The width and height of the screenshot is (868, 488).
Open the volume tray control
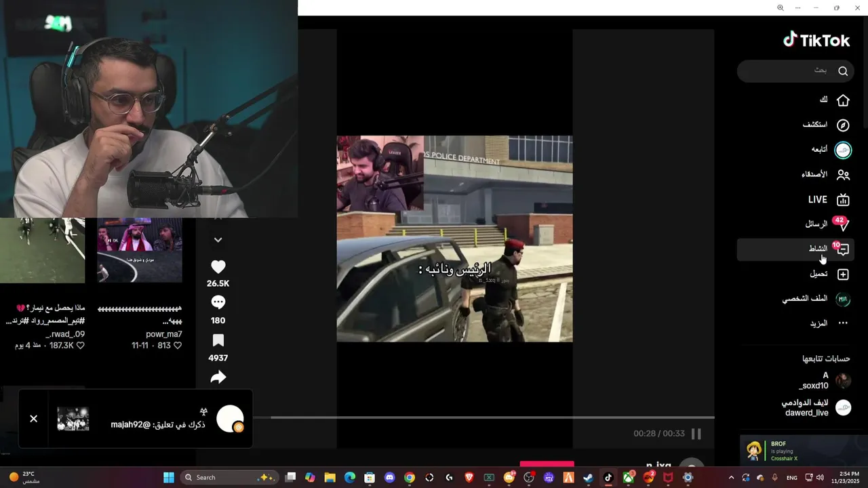820,478
